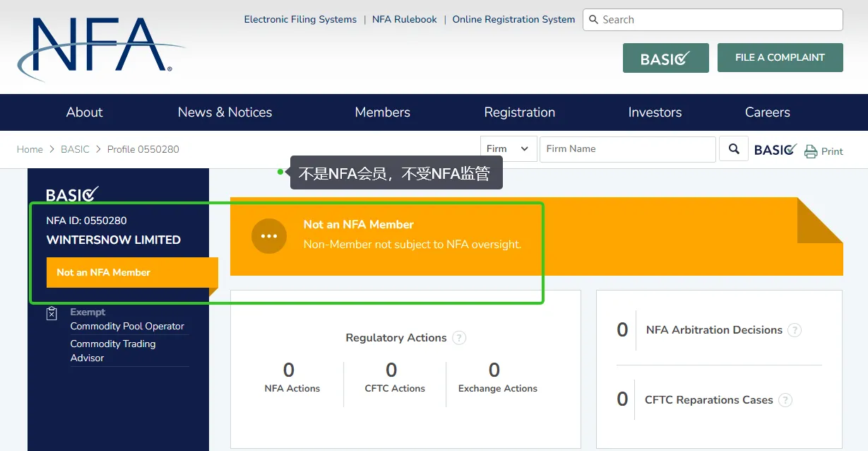Click into the Firm Name field
Screen dimensions: 868x451
627,148
